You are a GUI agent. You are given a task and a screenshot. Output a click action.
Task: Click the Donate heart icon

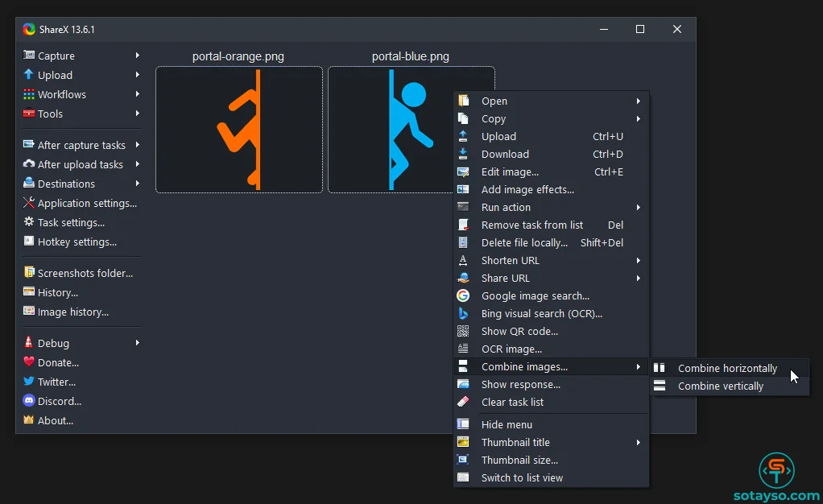(x=29, y=361)
